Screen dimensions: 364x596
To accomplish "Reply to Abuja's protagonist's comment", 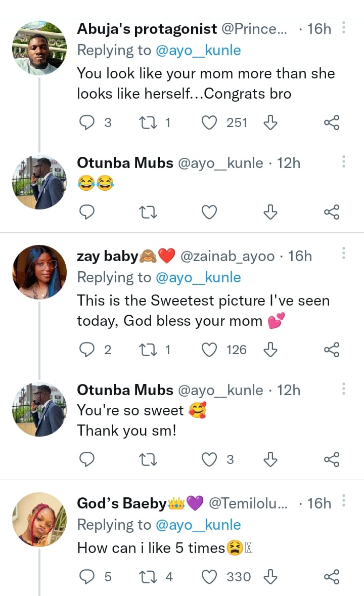I will 87,122.
